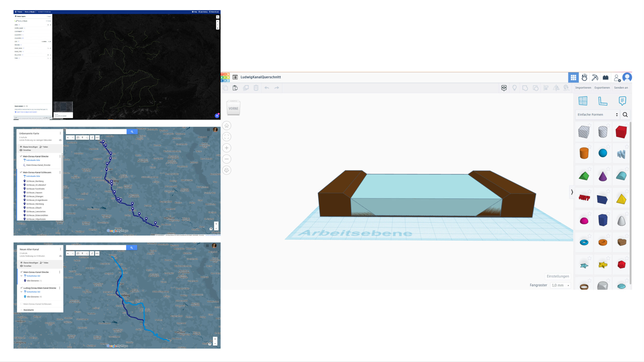Select the red Box shape
The height and width of the screenshot is (362, 644).
click(621, 132)
